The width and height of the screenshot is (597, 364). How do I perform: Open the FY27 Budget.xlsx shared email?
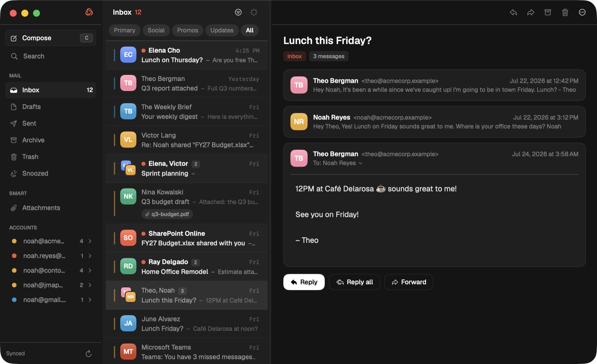[187, 238]
